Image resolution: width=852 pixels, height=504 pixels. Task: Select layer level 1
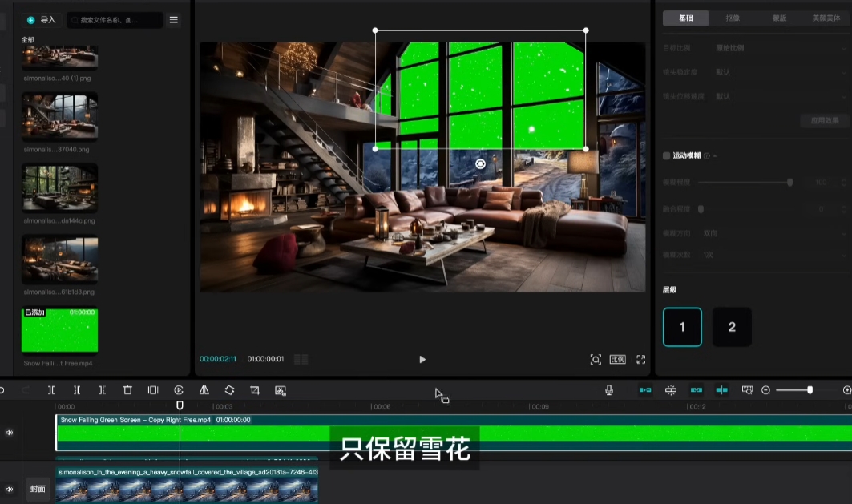coord(682,327)
